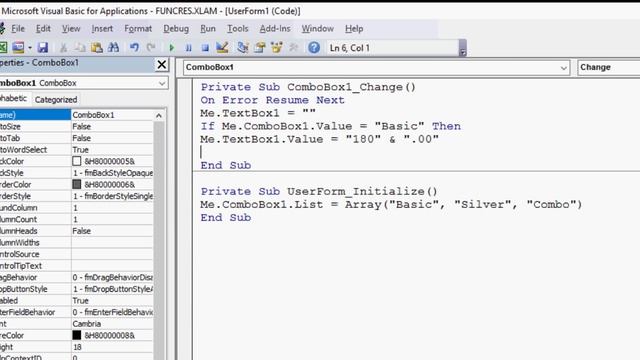Open Project Explorer icon

click(243, 48)
